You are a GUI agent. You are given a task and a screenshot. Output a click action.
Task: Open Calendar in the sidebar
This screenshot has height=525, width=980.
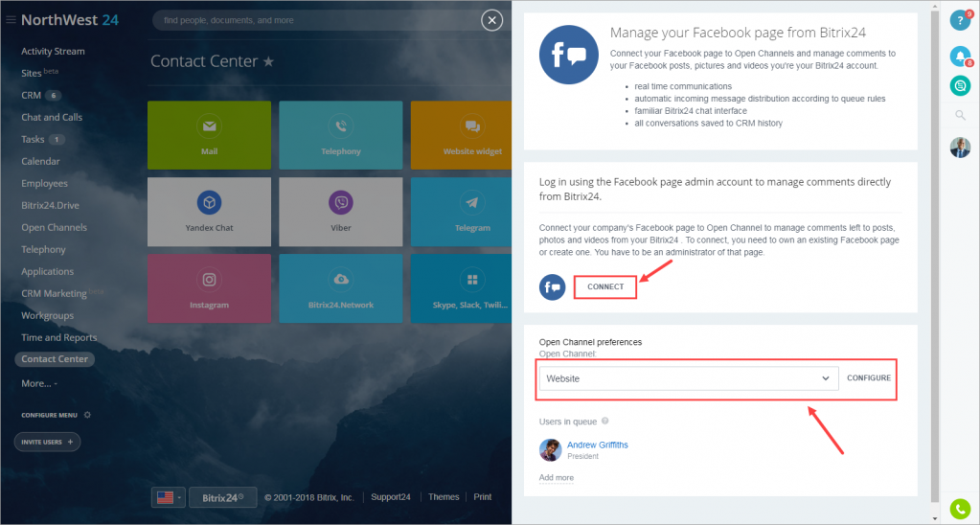40,161
